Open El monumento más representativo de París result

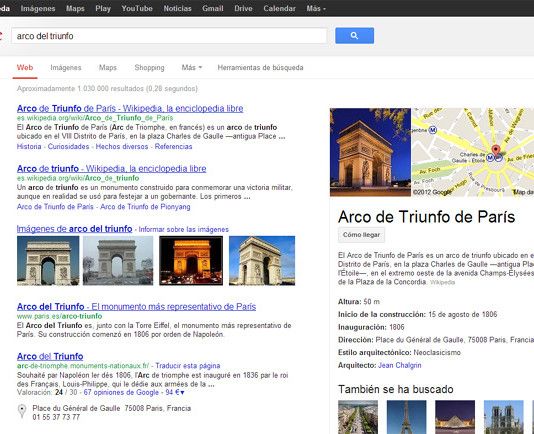[x=136, y=307]
